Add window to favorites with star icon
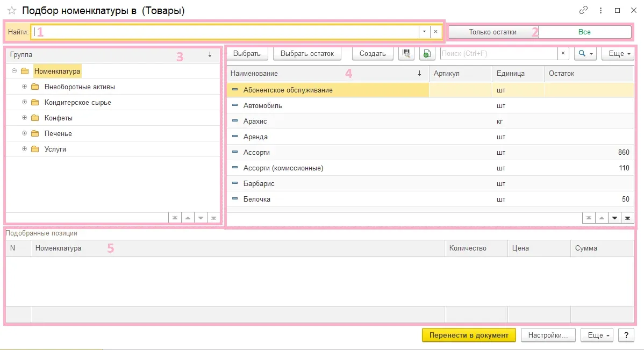Viewport: 644px width, 350px height. [x=11, y=11]
